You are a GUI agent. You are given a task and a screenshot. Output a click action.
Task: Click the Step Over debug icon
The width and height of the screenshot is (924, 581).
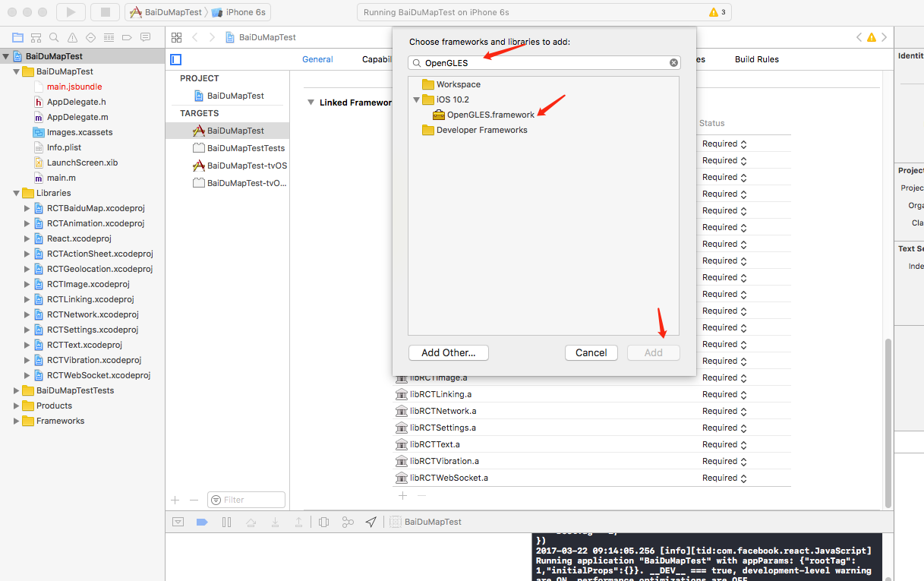tap(251, 522)
